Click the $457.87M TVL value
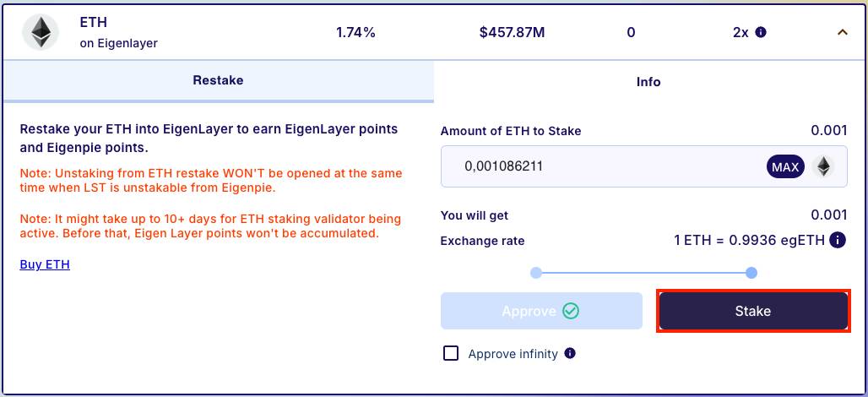Image resolution: width=868 pixels, height=397 pixels. [x=512, y=33]
